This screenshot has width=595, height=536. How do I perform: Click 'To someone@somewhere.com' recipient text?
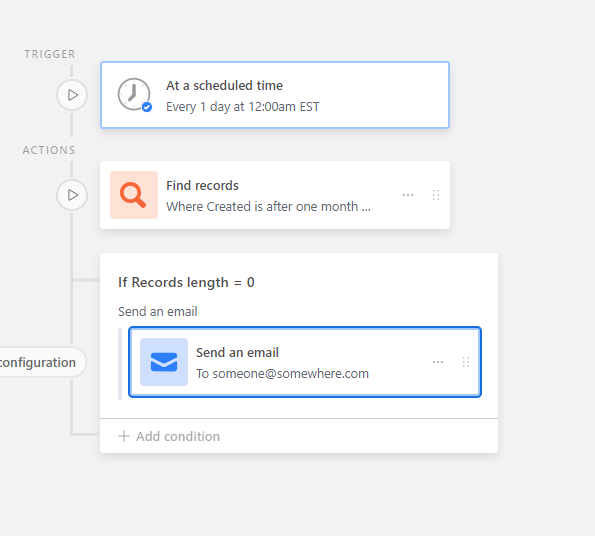[x=282, y=374]
